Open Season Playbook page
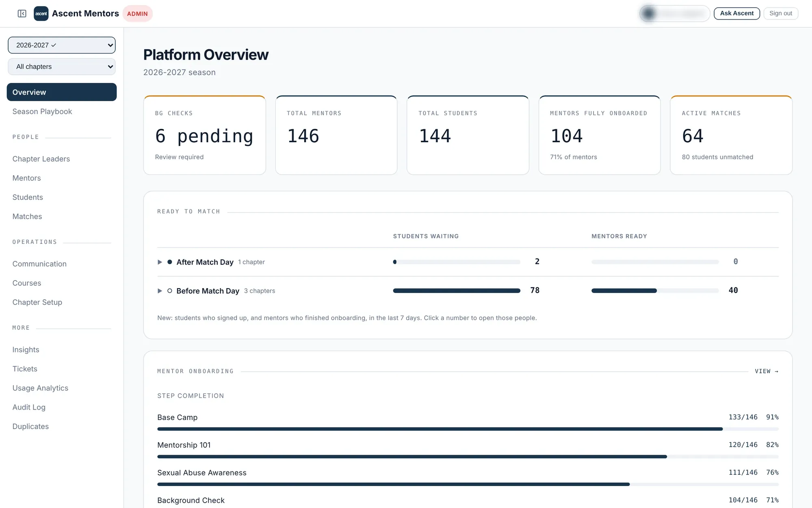The image size is (812, 508). [42, 111]
